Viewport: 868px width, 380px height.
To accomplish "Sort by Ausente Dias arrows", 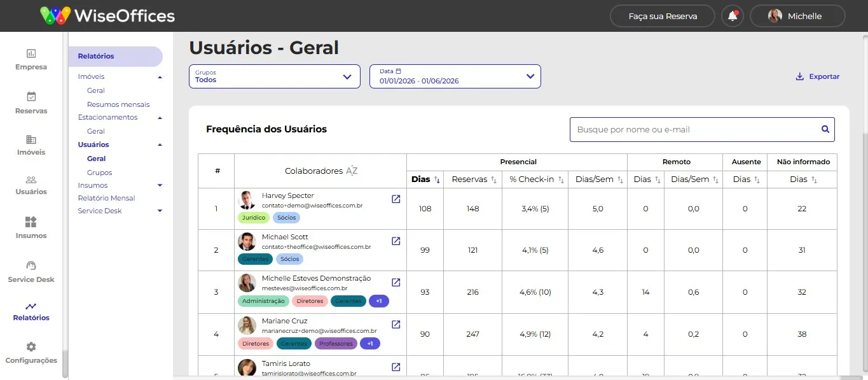I will pyautogui.click(x=757, y=179).
